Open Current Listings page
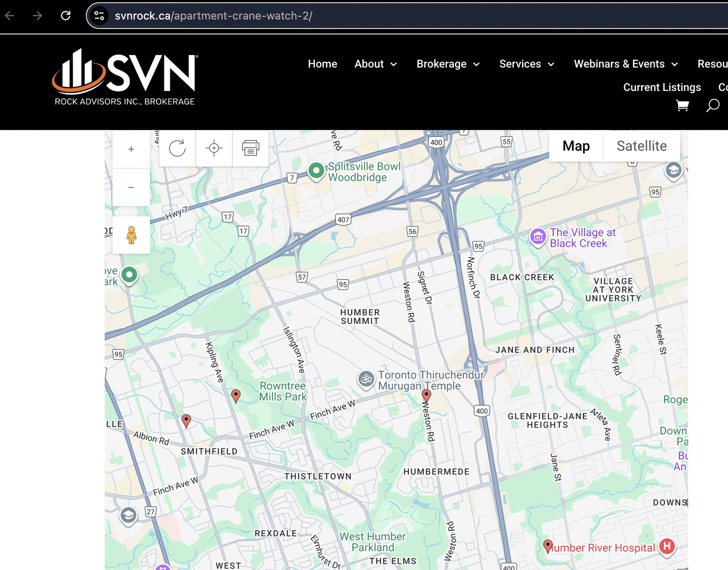The height and width of the screenshot is (570, 728). click(662, 88)
